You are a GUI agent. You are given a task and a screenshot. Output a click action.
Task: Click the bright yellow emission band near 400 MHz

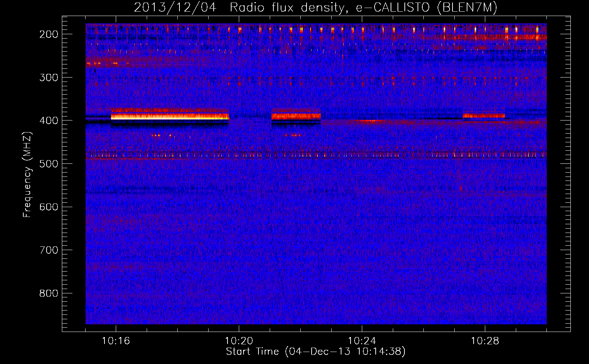click(170, 116)
